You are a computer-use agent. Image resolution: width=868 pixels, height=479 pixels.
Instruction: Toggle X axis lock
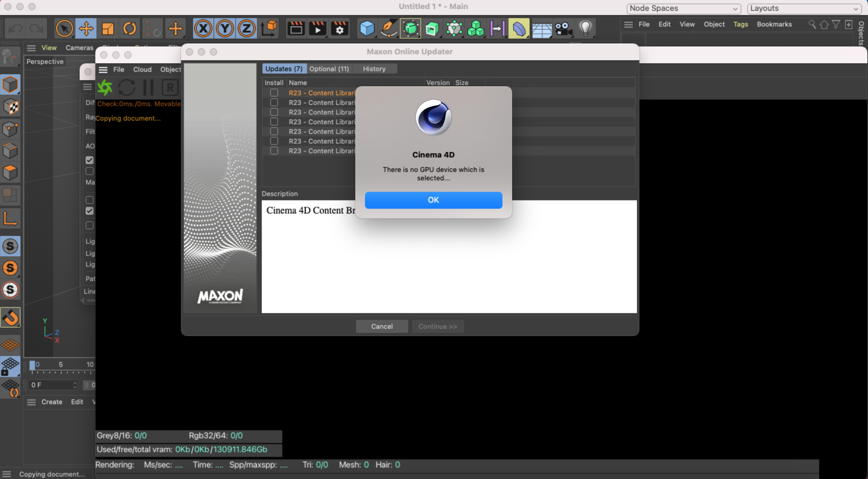pyautogui.click(x=203, y=29)
